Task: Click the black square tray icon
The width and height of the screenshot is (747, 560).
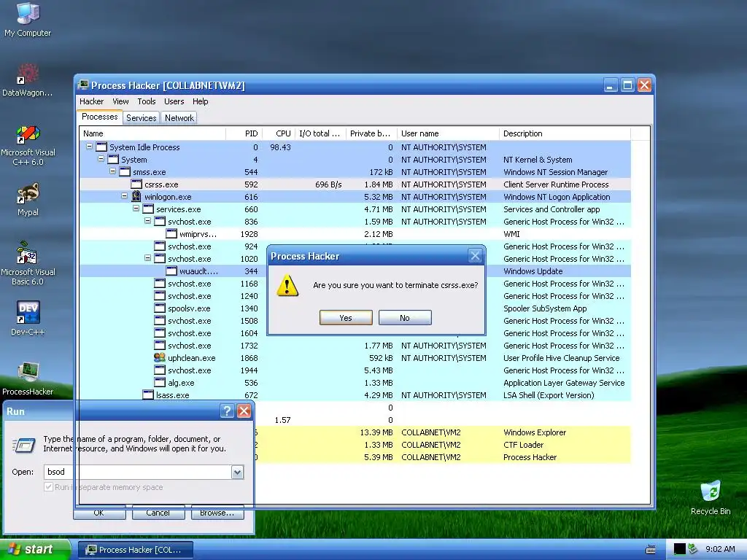Action: (x=680, y=549)
